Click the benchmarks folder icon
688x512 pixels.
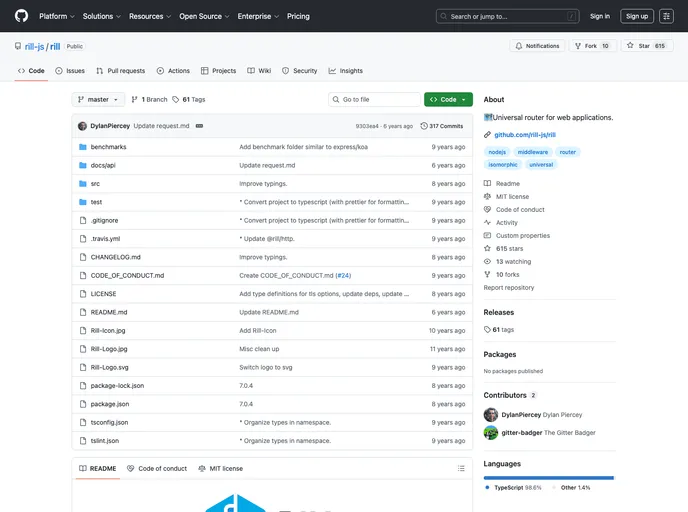pyautogui.click(x=82, y=147)
